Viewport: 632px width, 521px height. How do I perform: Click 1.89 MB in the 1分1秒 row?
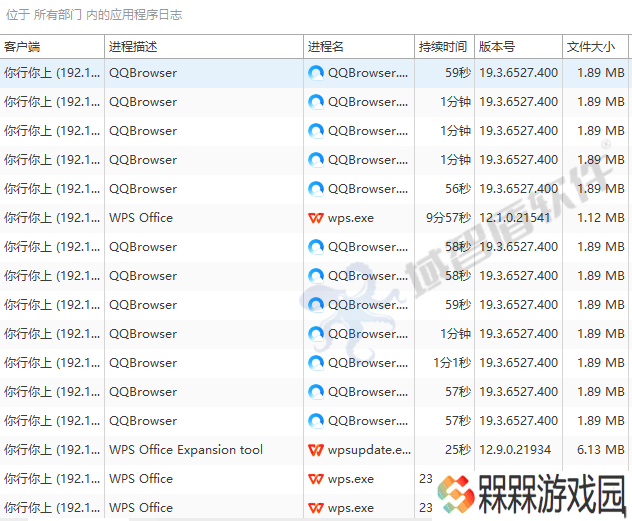(x=601, y=363)
